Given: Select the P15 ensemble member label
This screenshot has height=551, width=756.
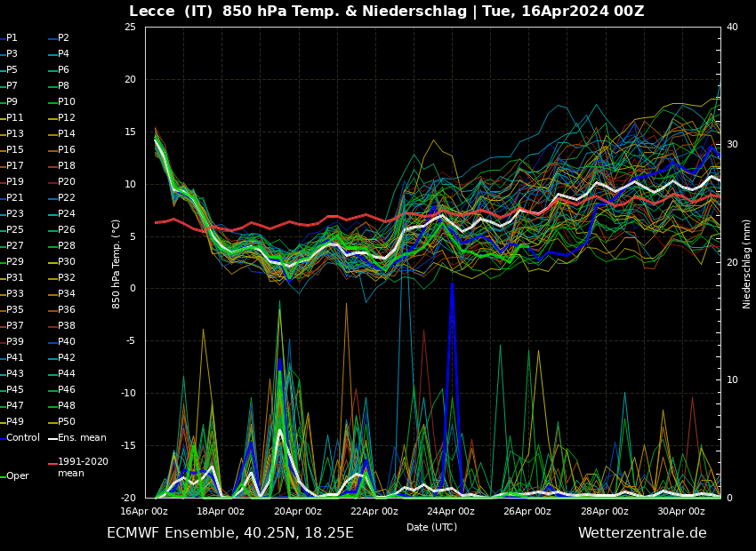Looking at the screenshot, I should click(12, 149).
